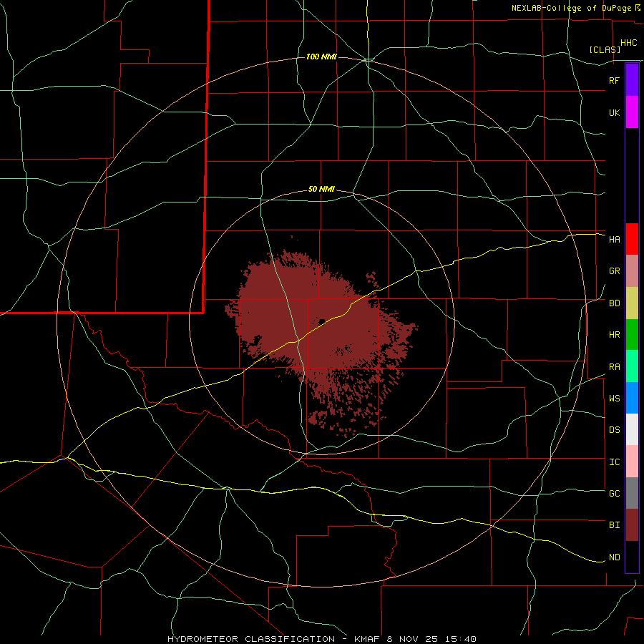Screen dimensions: 644x644
Task: Click the HA red legend color swatch
Action: click(x=632, y=239)
